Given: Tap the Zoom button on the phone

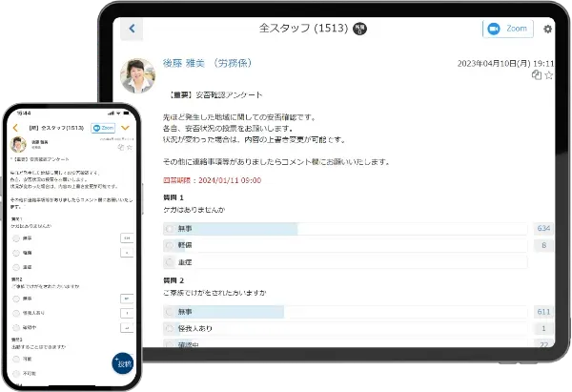Looking at the screenshot, I should (103, 128).
